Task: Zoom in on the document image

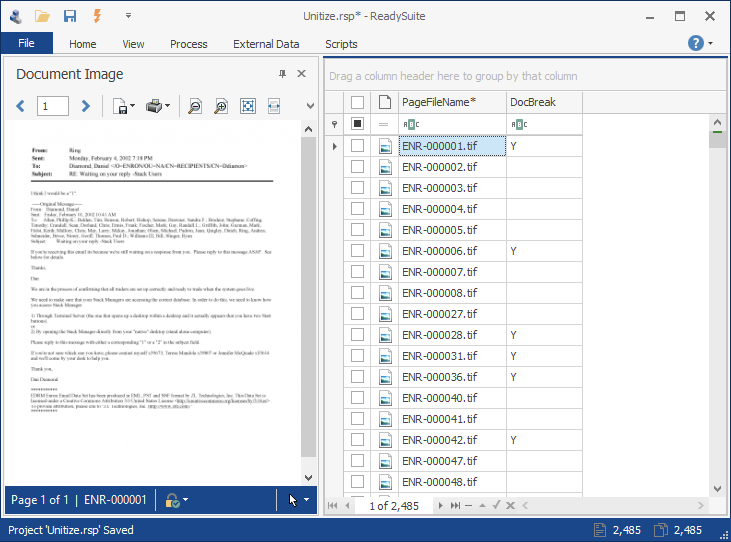Action: tap(221, 106)
